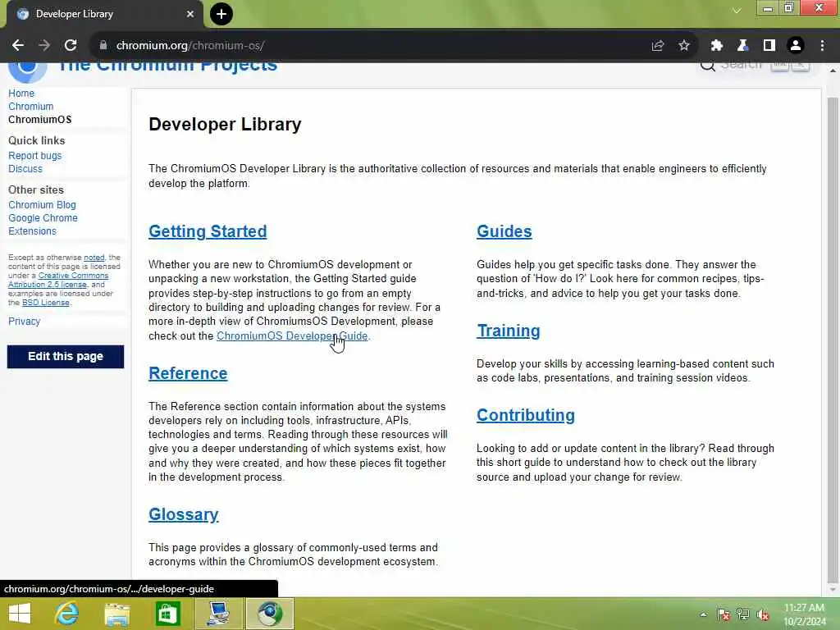Image resolution: width=840 pixels, height=630 pixels.
Task: Open the Training heading link
Action: [x=509, y=331]
